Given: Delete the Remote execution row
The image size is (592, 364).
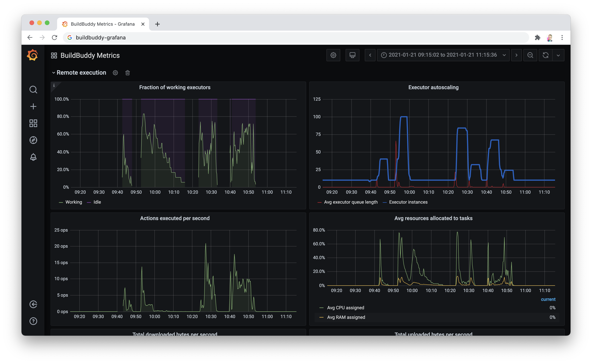Looking at the screenshot, I should point(128,73).
